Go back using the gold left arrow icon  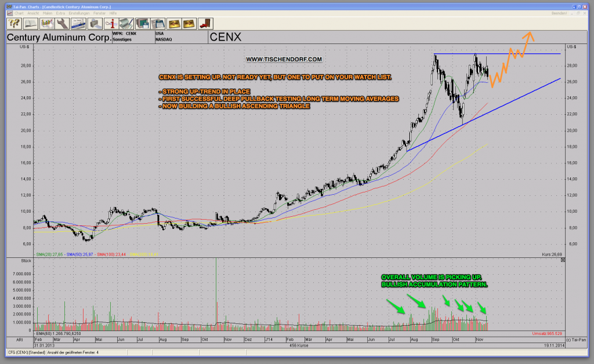pyautogui.click(x=176, y=23)
